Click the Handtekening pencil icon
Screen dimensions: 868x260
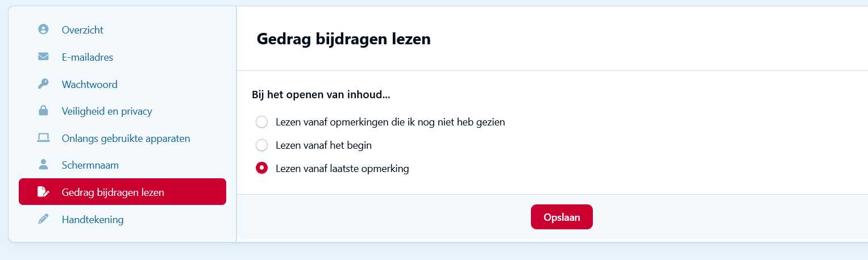point(43,219)
